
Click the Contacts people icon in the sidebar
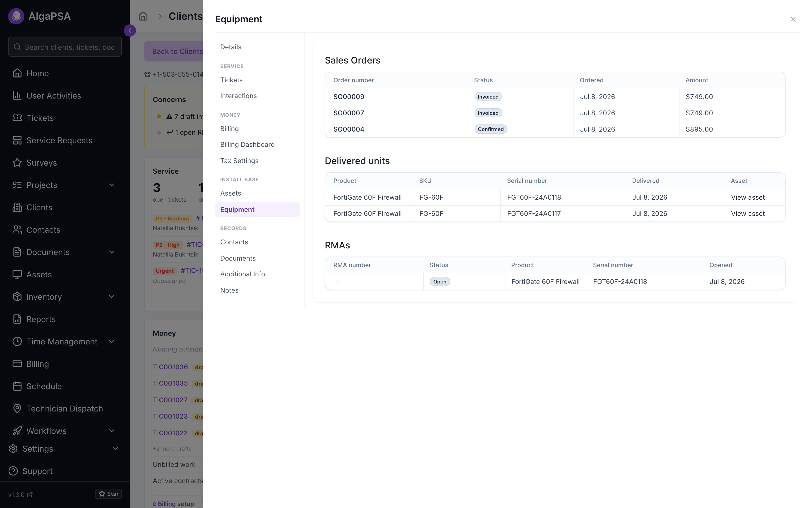click(x=17, y=229)
